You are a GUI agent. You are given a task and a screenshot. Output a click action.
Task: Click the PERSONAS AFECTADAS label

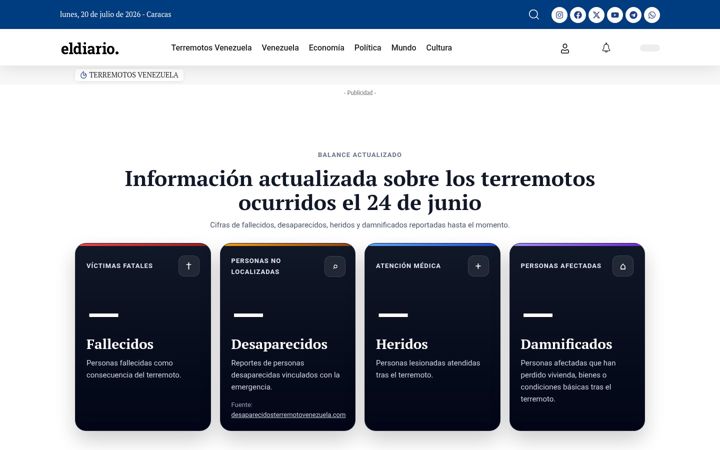tap(561, 266)
